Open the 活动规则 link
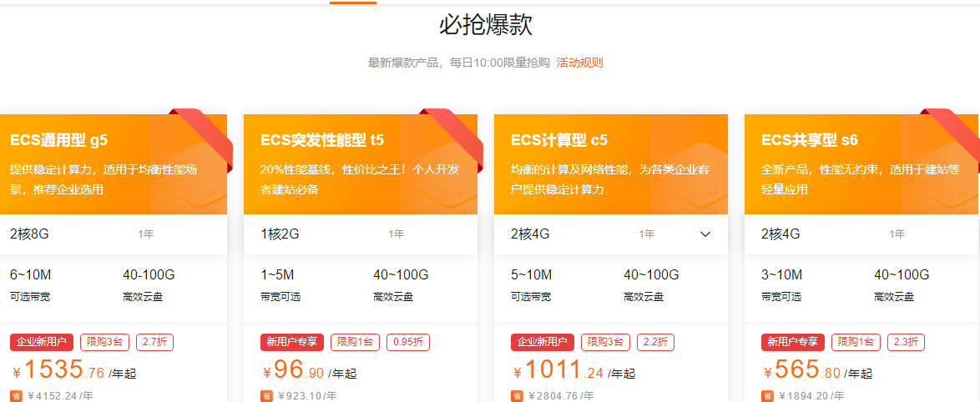Screen dimensions: 980x402 (579, 63)
